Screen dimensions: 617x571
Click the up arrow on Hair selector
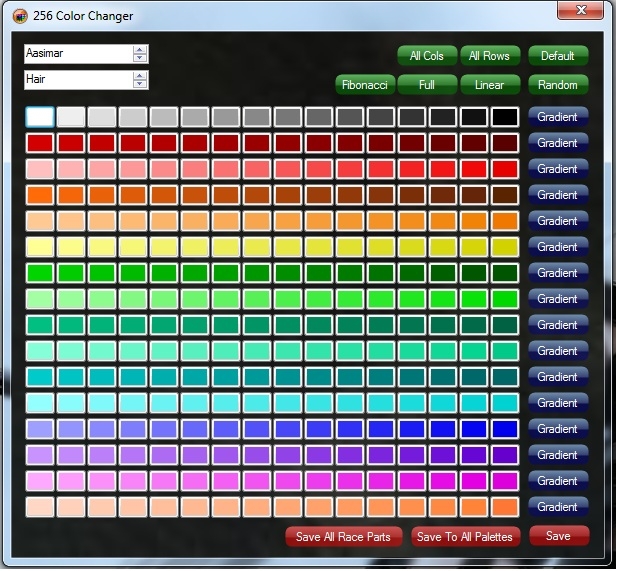140,76
